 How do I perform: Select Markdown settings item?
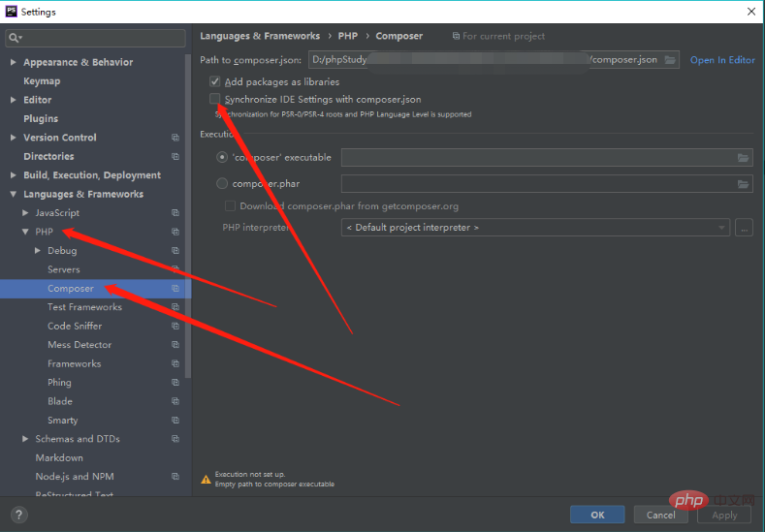[59, 458]
